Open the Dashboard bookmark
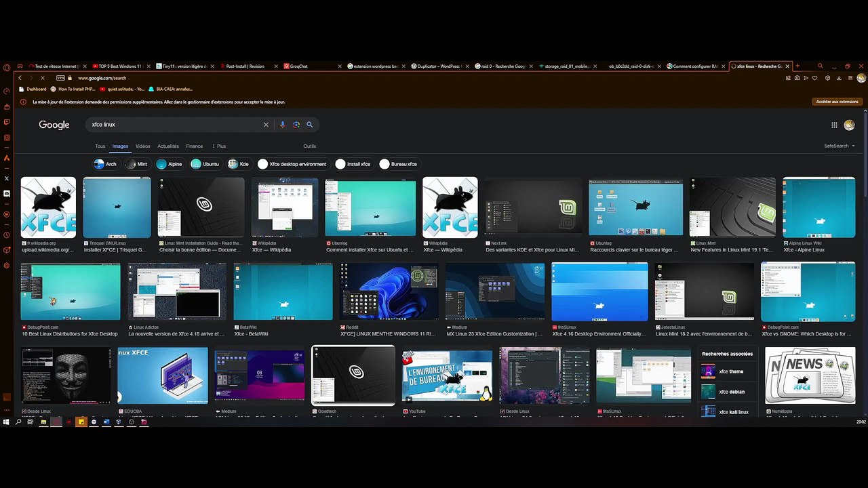Screen dimensions: 868x488 (x=33, y=89)
